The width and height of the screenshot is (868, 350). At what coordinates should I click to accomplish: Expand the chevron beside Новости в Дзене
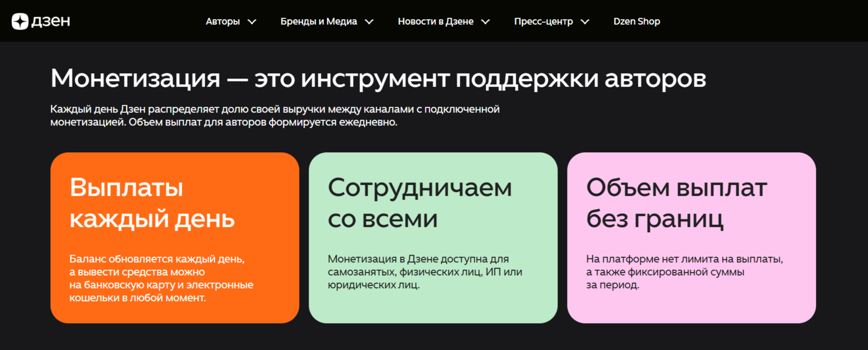point(486,22)
